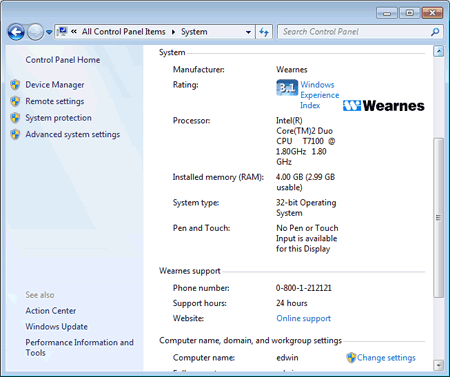Image resolution: width=450 pixels, height=377 pixels.
Task: Open System protection
Action: pyautogui.click(x=58, y=118)
